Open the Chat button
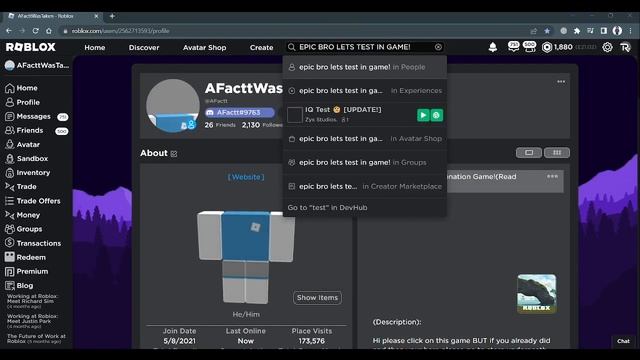 coord(623,341)
